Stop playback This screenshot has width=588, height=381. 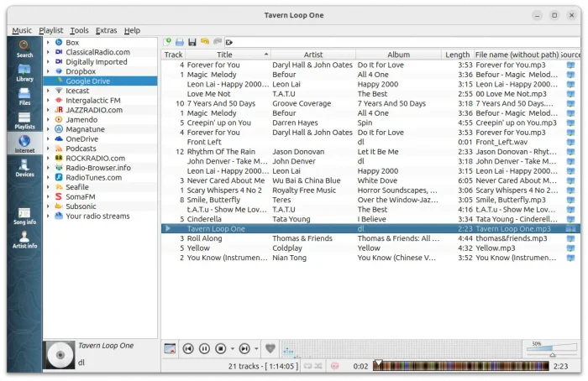(220, 349)
